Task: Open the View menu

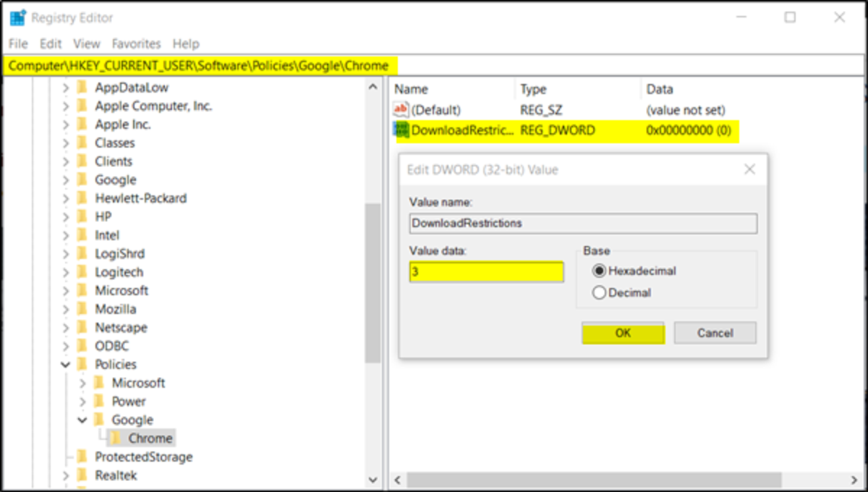Action: pos(87,44)
